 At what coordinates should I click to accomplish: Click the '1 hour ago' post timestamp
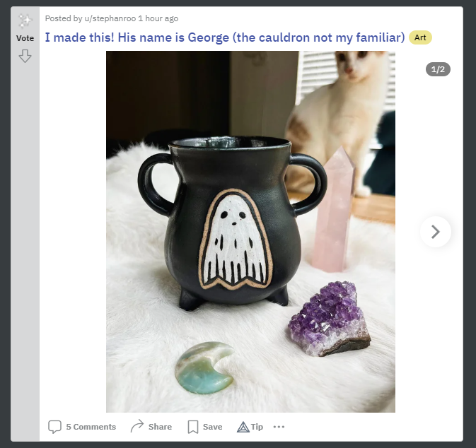(x=158, y=18)
